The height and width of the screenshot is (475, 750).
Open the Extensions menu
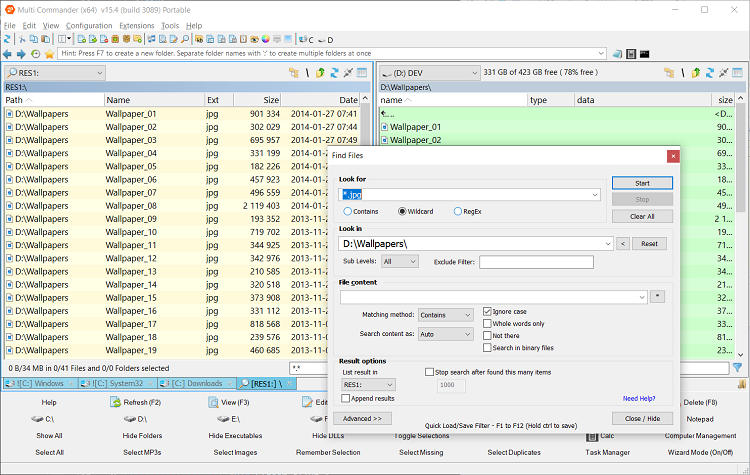tap(136, 25)
